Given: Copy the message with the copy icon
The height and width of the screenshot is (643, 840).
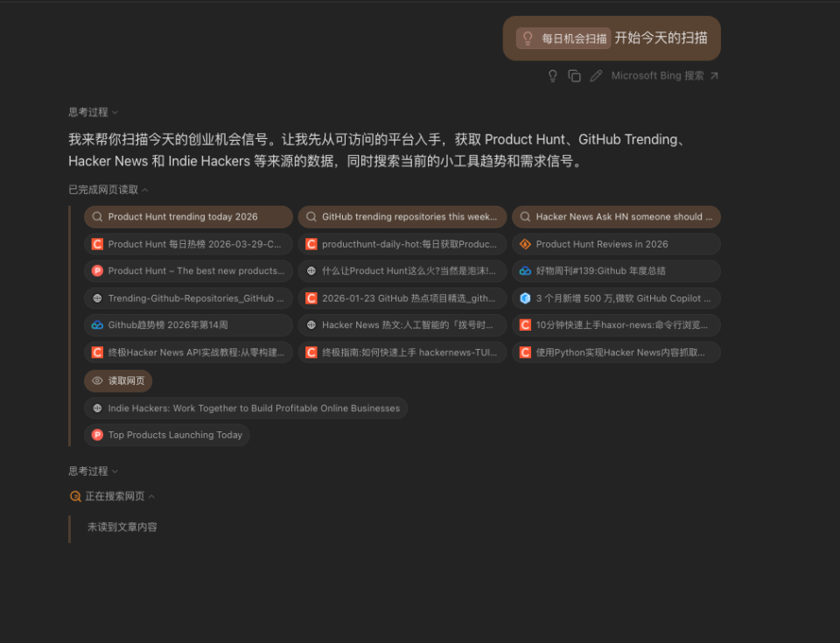Looking at the screenshot, I should pos(574,76).
